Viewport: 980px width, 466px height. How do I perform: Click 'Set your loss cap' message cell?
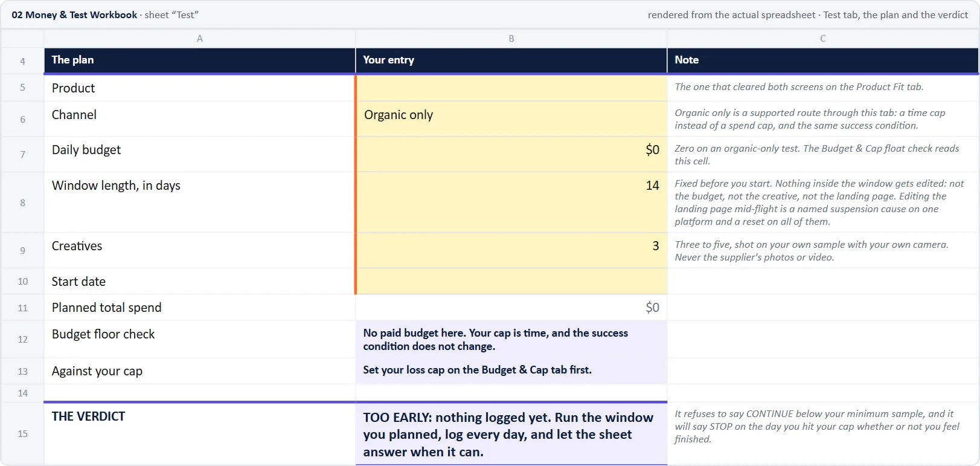(x=511, y=371)
